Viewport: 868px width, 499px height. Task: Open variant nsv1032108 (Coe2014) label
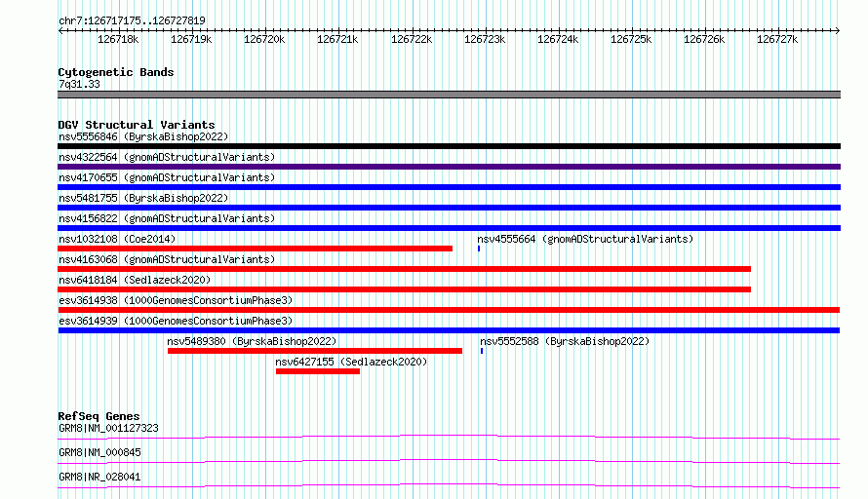coord(117,239)
